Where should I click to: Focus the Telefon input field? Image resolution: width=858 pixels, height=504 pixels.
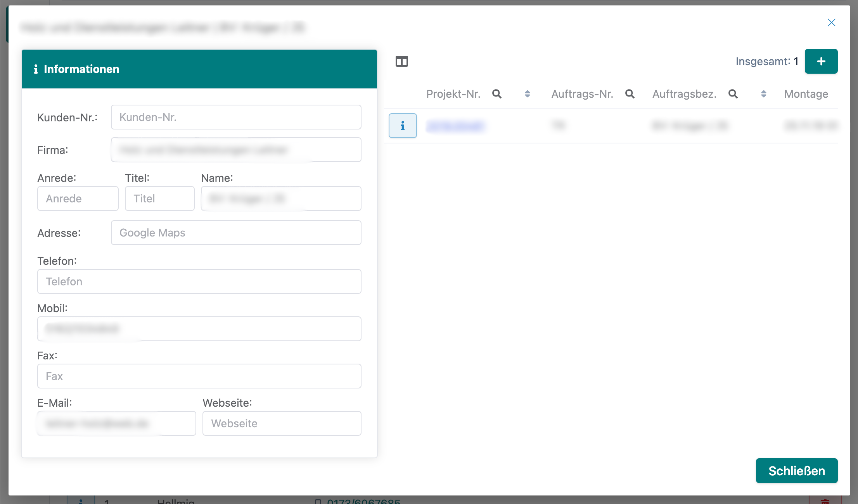click(x=199, y=281)
